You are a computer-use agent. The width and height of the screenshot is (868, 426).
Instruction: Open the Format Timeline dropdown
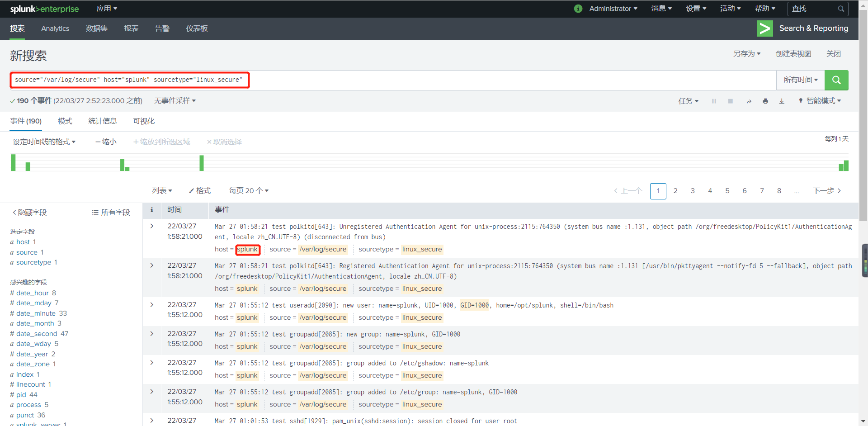click(44, 142)
